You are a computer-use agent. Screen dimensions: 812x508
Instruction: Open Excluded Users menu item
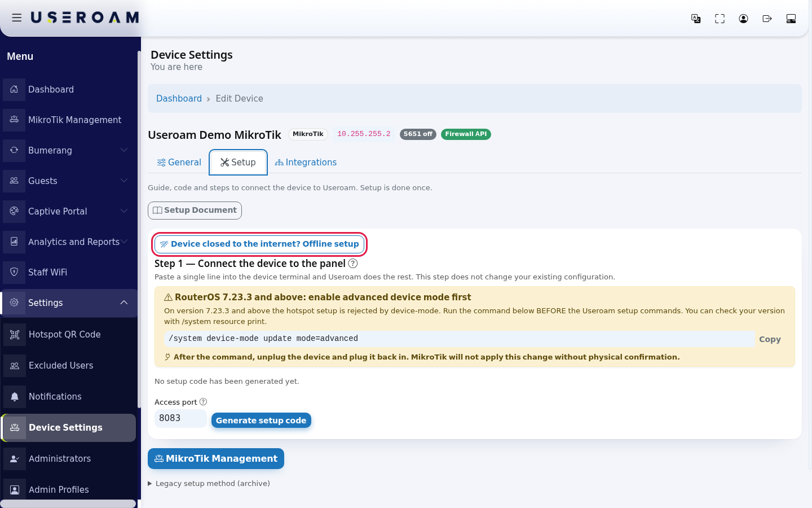pyautogui.click(x=69, y=366)
